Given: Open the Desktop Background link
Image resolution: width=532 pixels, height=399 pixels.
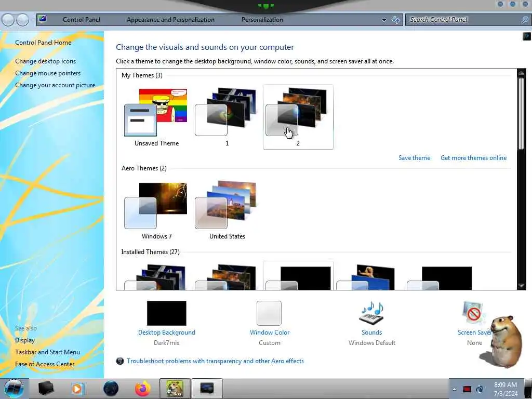Looking at the screenshot, I should 167,332.
